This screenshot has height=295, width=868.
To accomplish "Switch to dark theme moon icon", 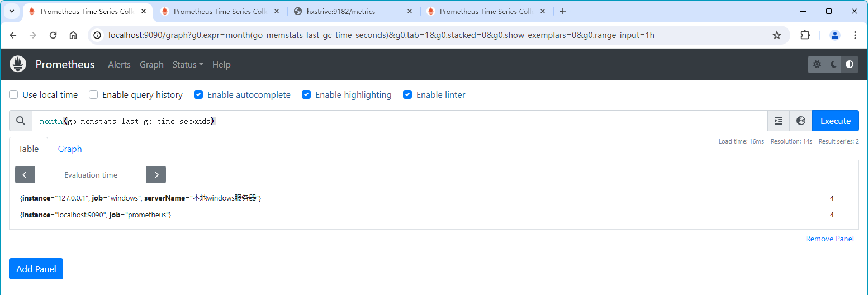I will click(833, 64).
